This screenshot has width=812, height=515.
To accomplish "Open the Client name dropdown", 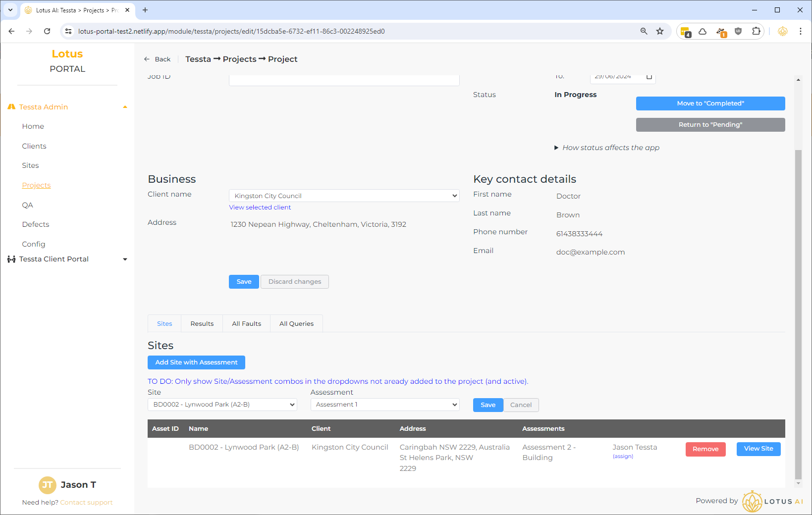I will (344, 196).
